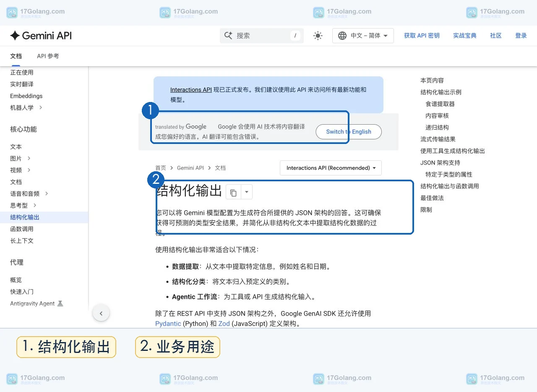Jump to 最佳做法 in page contents
This screenshot has width=537, height=392.
point(432,198)
